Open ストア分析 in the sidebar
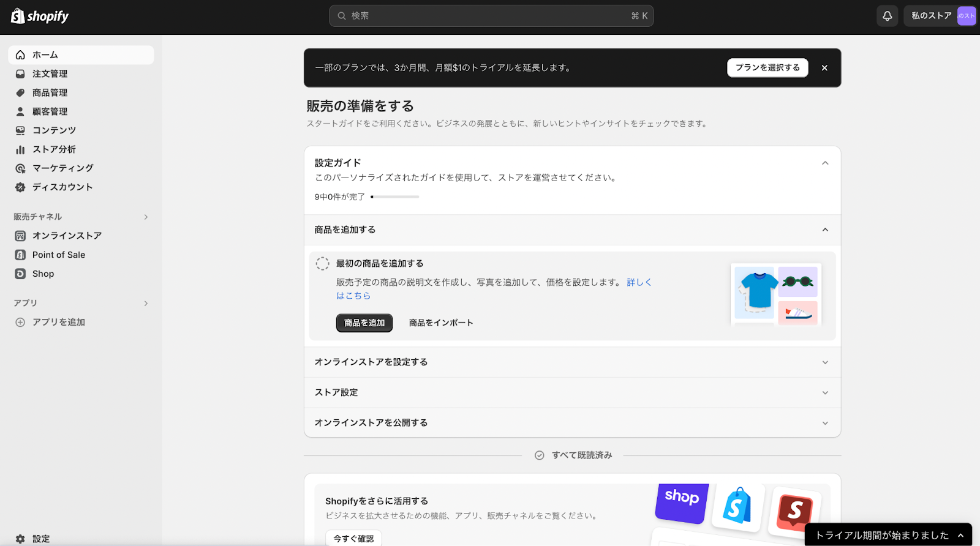The height and width of the screenshot is (546, 980). (81, 149)
